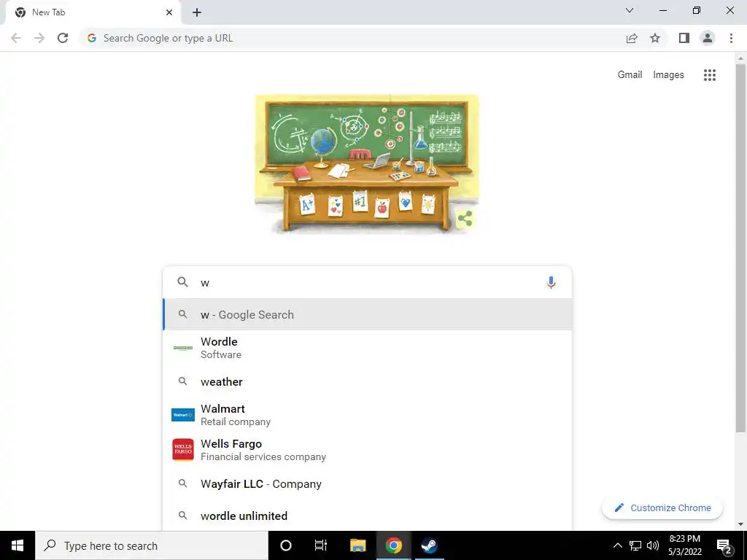Screen dimensions: 747x560
Task: Open Steam from the taskbar
Action: click(429, 545)
